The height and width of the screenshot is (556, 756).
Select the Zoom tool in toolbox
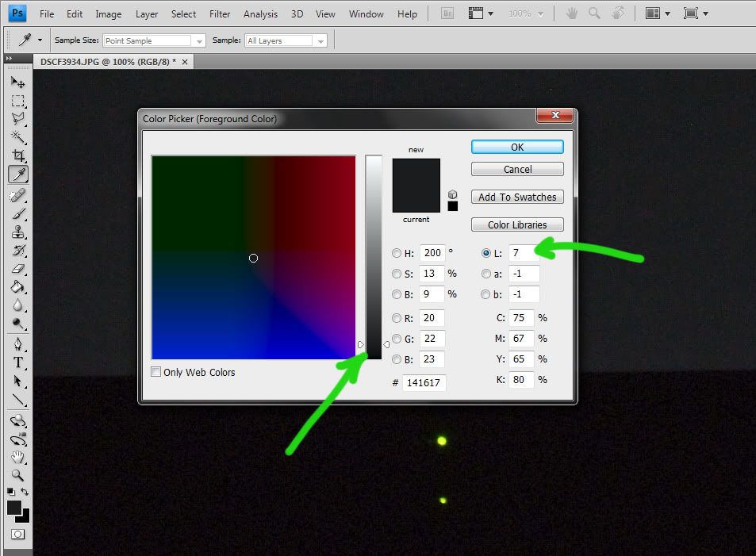click(x=17, y=476)
